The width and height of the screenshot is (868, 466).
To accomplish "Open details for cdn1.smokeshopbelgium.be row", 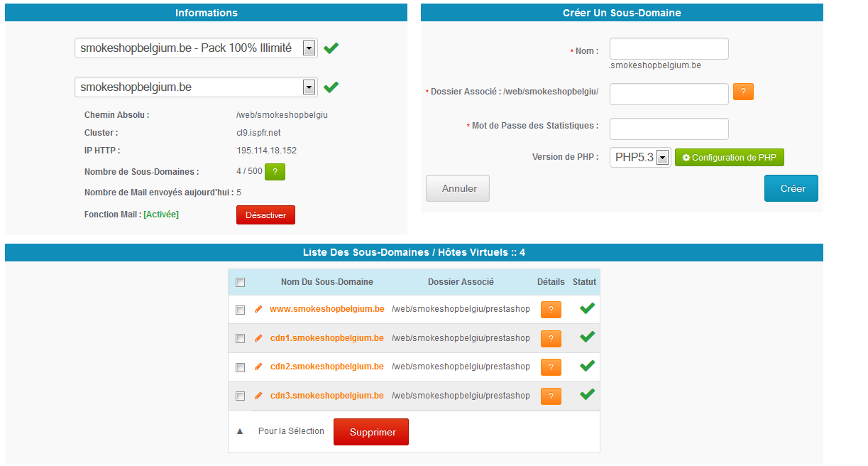I will pyautogui.click(x=551, y=339).
